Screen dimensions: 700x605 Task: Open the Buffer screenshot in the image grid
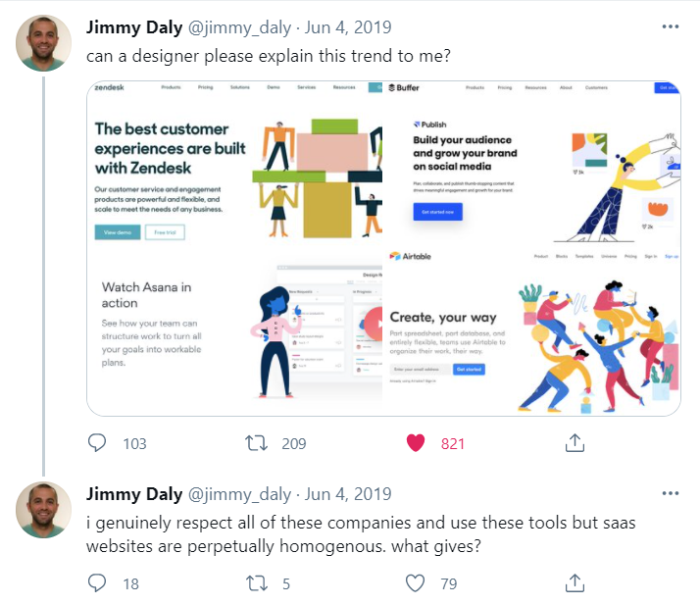tap(532, 165)
